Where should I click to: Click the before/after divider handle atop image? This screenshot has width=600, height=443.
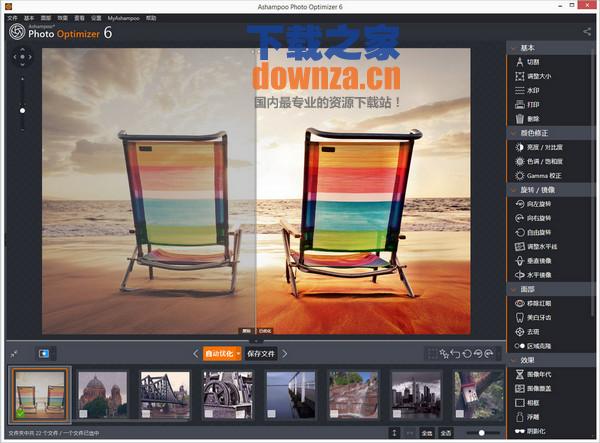256,51
